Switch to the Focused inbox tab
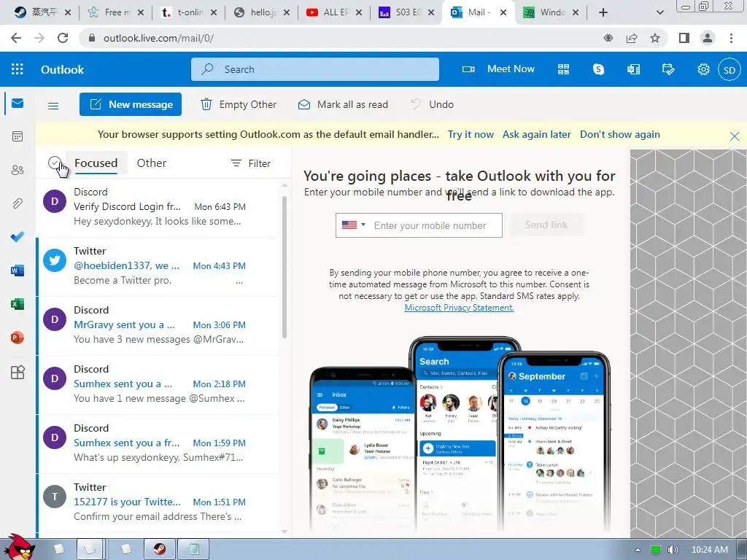The height and width of the screenshot is (560, 747). coord(96,163)
